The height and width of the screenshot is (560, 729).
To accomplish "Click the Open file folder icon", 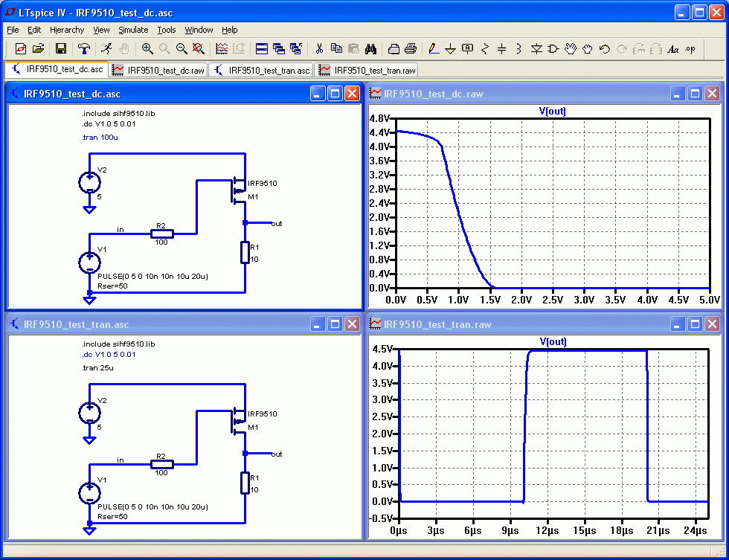I will pyautogui.click(x=38, y=48).
